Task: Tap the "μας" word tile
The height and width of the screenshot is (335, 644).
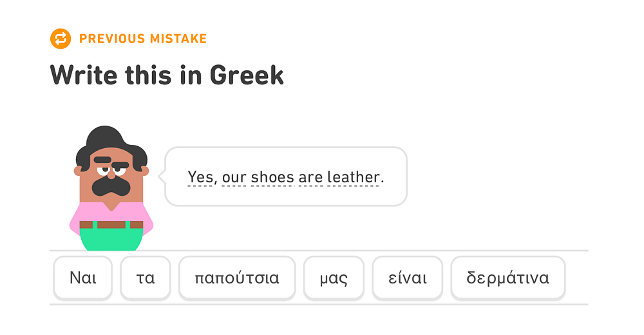Action: click(334, 278)
